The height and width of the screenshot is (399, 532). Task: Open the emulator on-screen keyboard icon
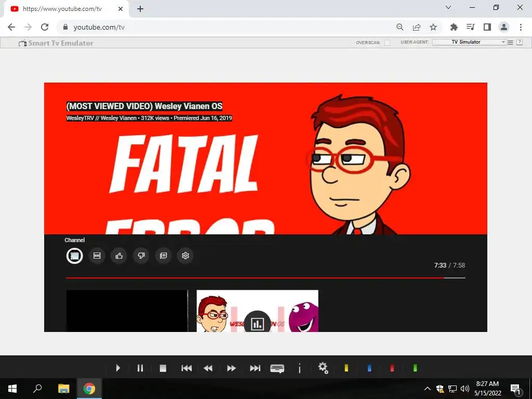[277, 368]
